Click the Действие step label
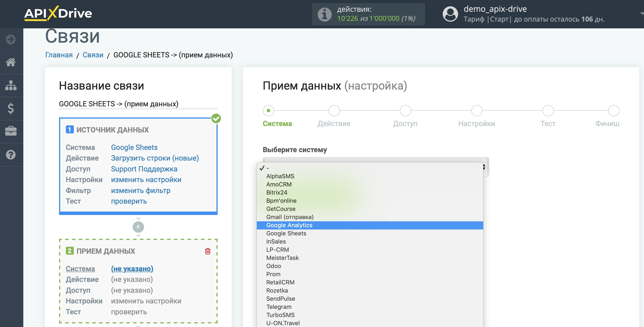The image size is (644, 327). pos(334,123)
